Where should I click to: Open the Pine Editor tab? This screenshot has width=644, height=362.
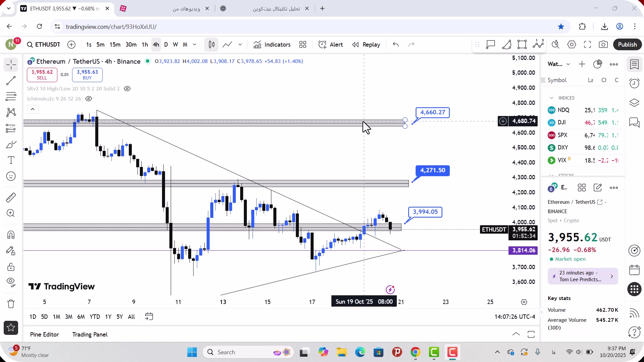coord(45,335)
